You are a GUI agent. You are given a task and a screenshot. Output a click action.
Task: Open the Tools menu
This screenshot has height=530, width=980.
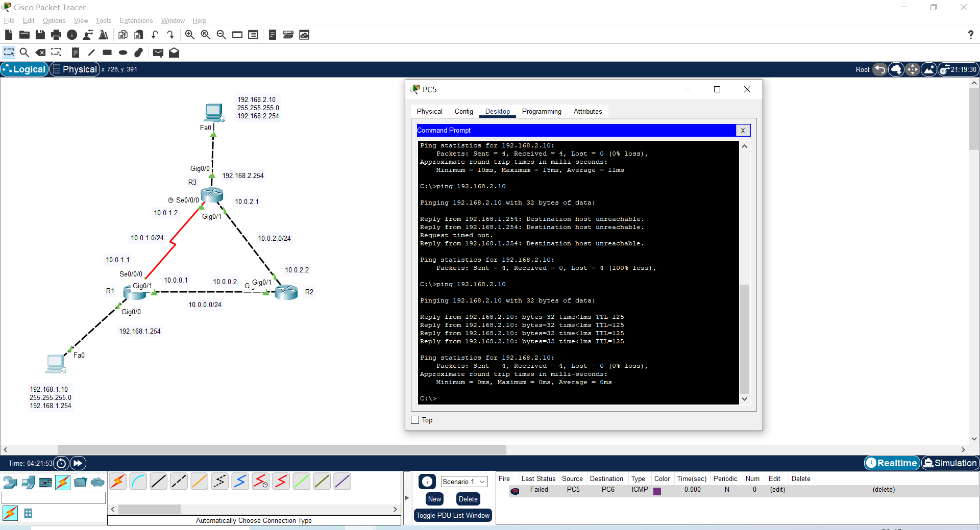[104, 20]
